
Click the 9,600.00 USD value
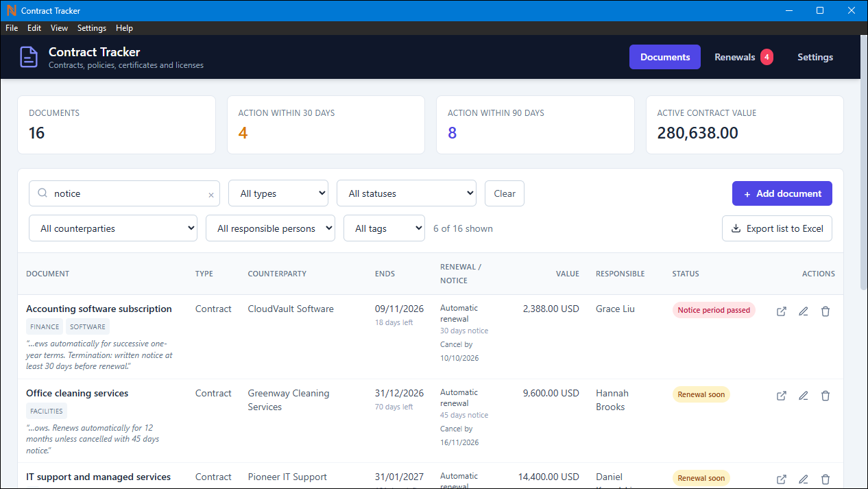tap(551, 393)
